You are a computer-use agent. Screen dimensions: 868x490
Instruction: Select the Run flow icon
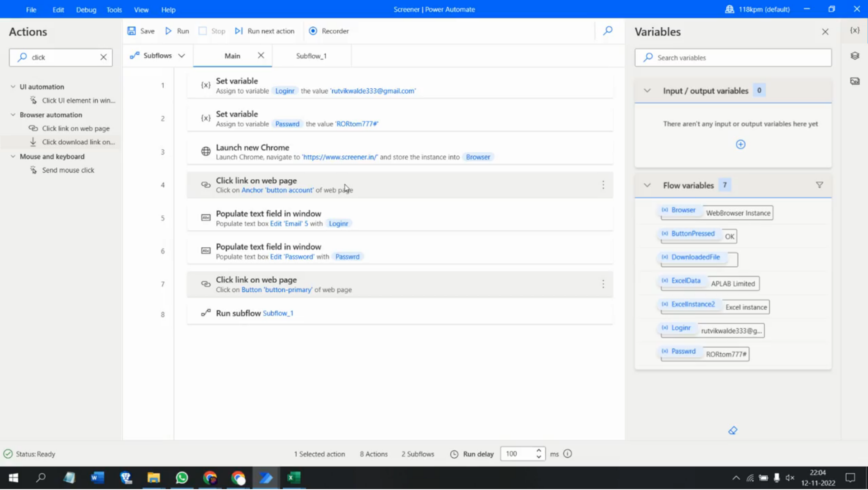168,31
